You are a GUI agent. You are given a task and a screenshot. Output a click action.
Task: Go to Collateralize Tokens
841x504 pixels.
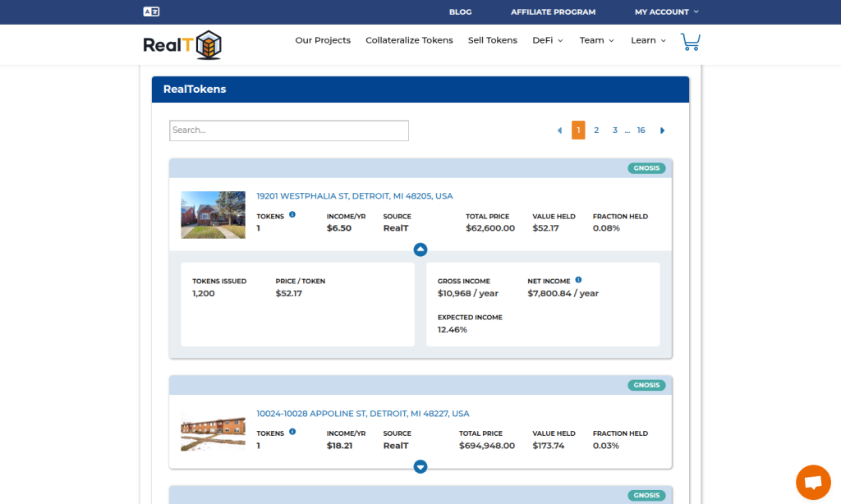409,40
